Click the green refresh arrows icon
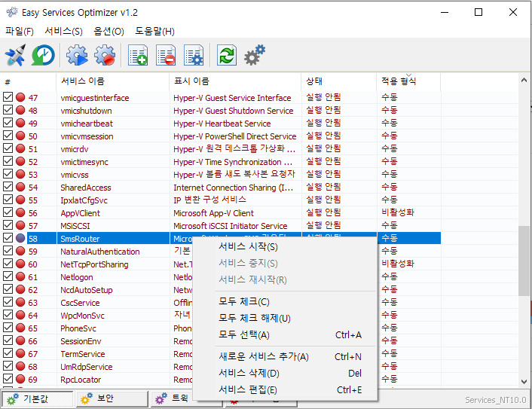 227,55
